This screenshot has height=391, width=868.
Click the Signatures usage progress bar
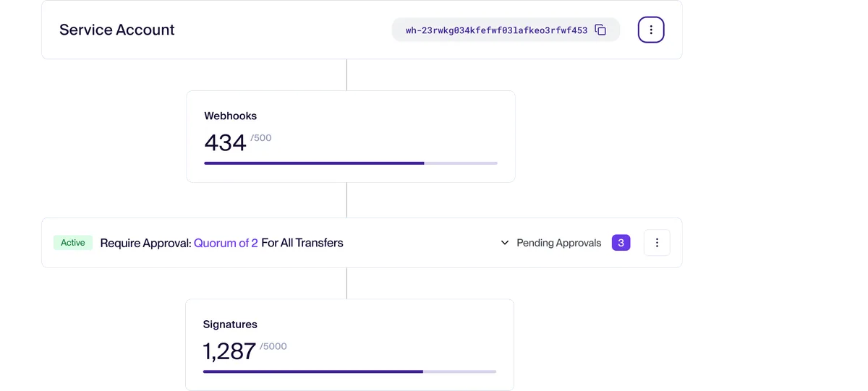coord(349,371)
